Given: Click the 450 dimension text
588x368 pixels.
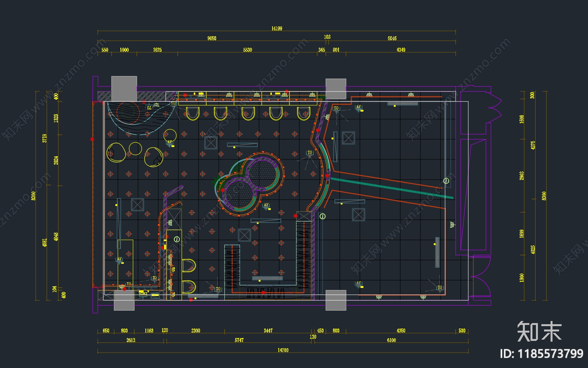Looking at the screenshot, I should click(x=320, y=331).
